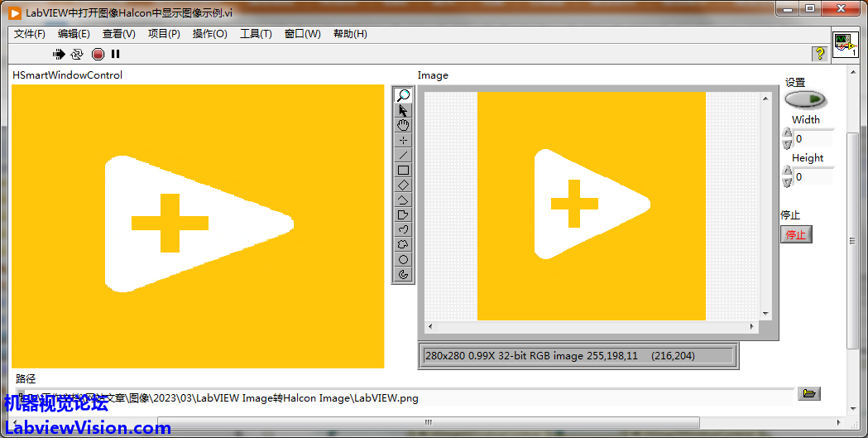
Task: Click the window vertical scrollbar thumb
Action: [852, 240]
